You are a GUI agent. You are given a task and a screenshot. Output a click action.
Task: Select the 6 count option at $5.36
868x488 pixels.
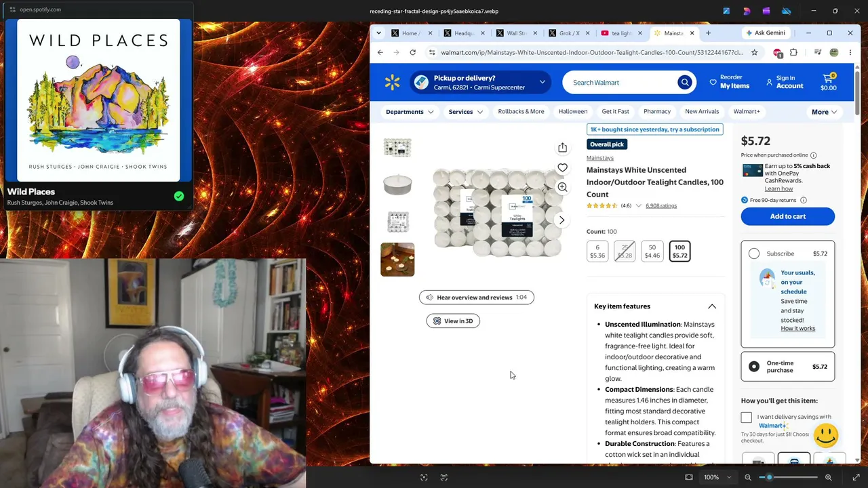pos(597,251)
